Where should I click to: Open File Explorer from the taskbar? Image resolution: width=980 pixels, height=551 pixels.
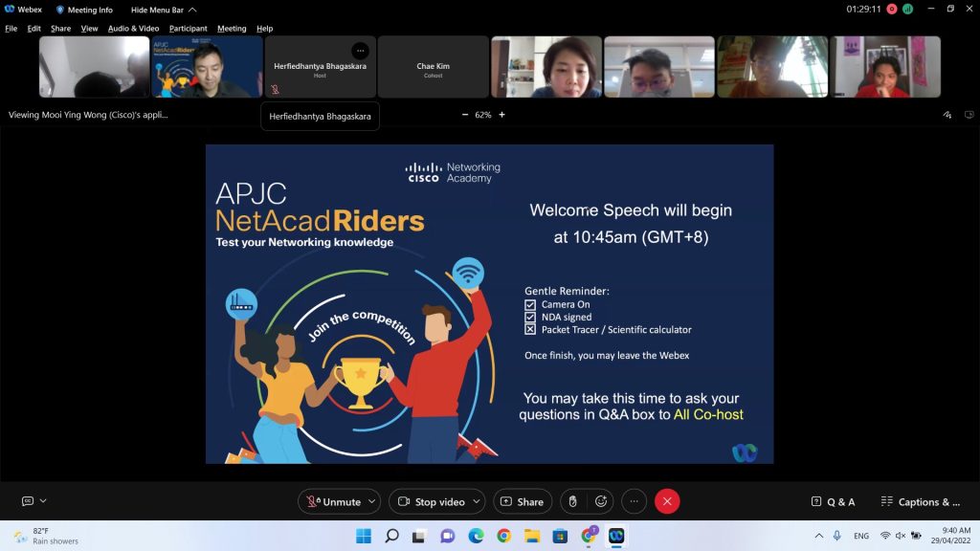point(532,536)
